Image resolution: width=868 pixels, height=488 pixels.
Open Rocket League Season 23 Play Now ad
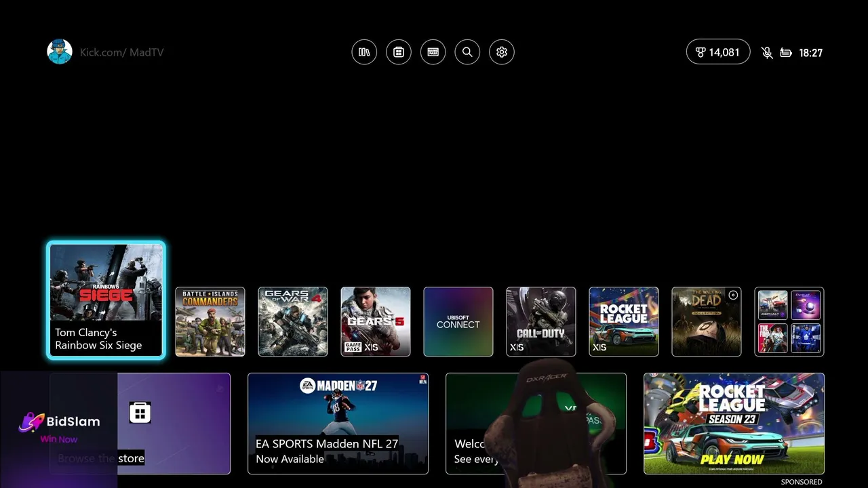[x=734, y=424]
